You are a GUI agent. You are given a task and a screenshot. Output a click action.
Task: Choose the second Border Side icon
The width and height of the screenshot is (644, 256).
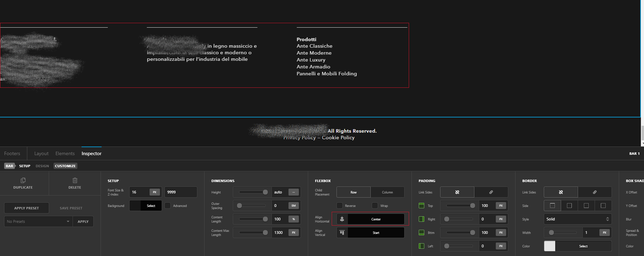pos(569,206)
